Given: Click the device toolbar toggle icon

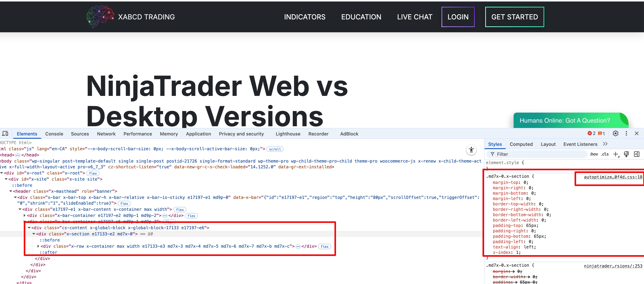Looking at the screenshot, I should click(x=5, y=134).
